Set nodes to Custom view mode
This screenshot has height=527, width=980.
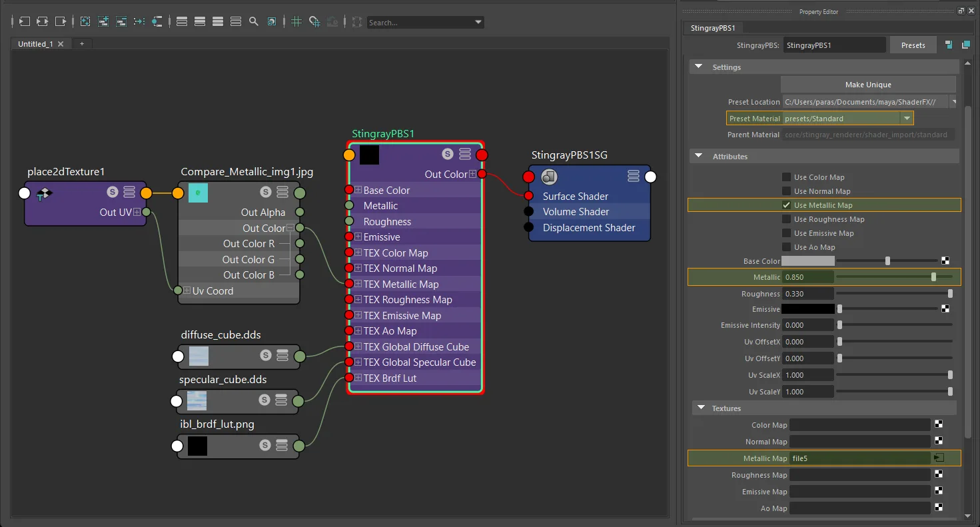[236, 22]
